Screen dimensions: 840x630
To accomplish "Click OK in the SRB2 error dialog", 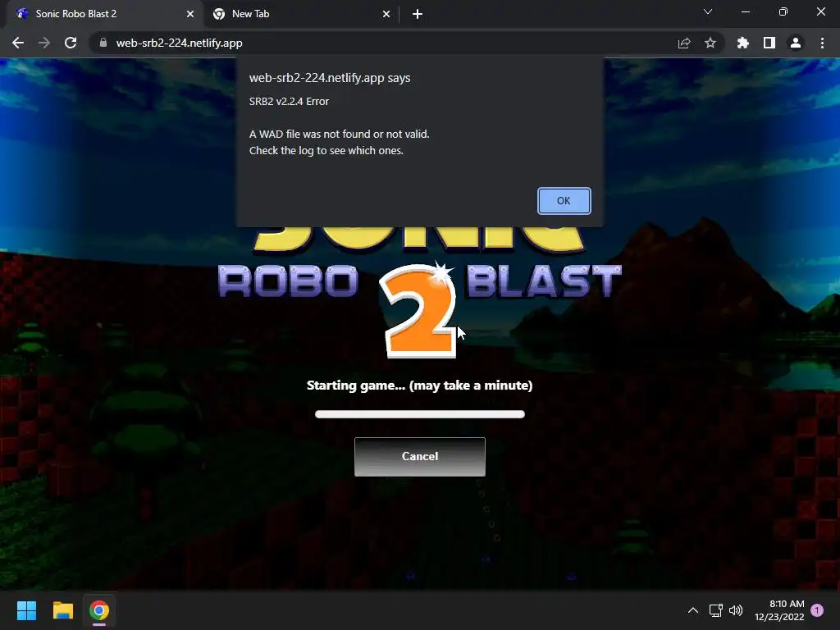I will (x=564, y=201).
